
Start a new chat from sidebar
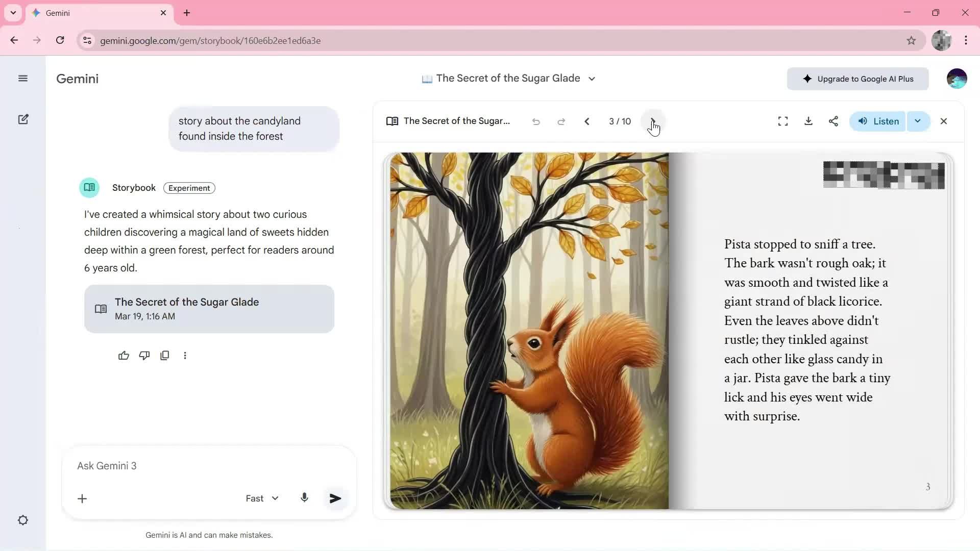(x=23, y=119)
